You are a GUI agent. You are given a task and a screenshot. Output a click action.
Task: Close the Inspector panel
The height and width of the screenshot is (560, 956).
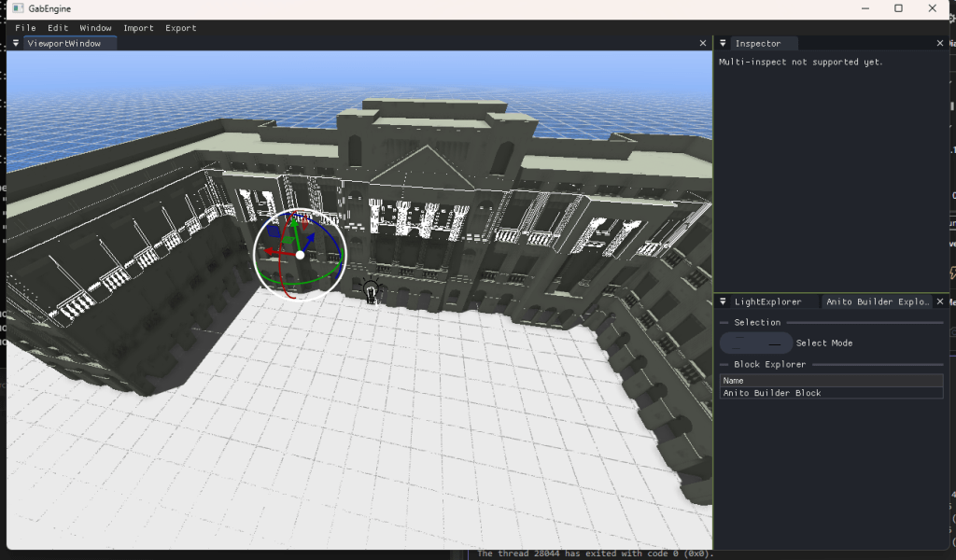tap(940, 43)
